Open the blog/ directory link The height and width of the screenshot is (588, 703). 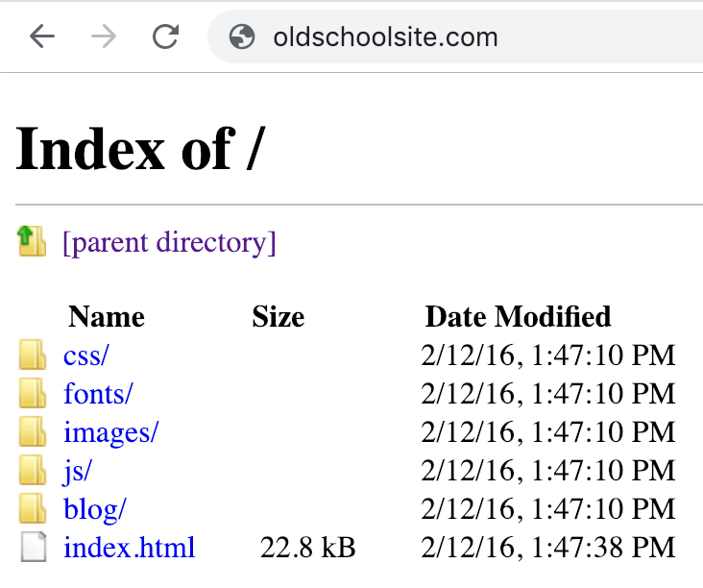tap(95, 509)
